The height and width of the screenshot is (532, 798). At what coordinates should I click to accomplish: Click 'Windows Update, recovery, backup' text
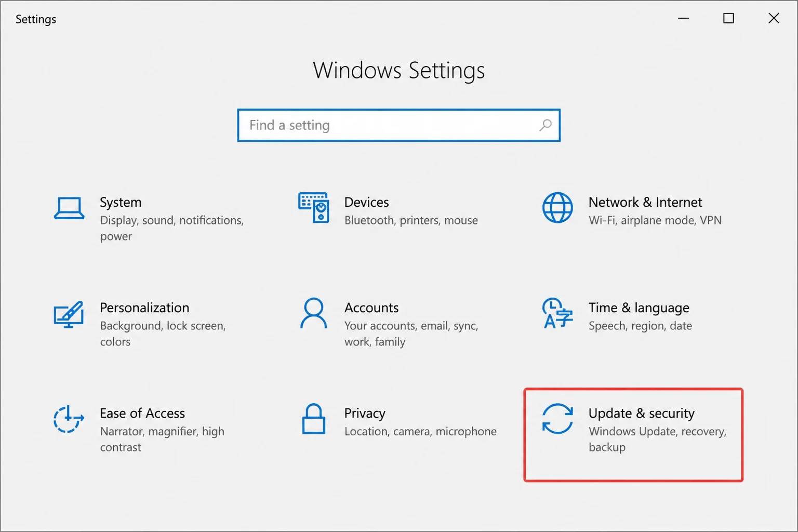(657, 439)
